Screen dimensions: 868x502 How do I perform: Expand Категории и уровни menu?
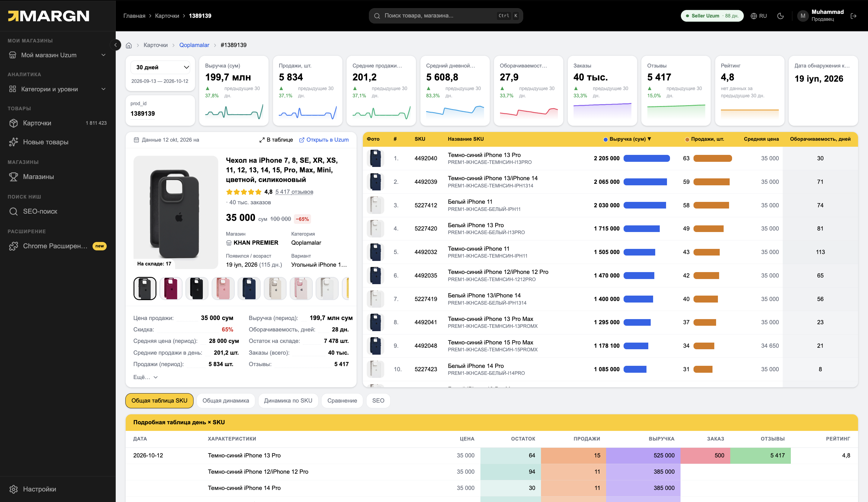pyautogui.click(x=58, y=89)
